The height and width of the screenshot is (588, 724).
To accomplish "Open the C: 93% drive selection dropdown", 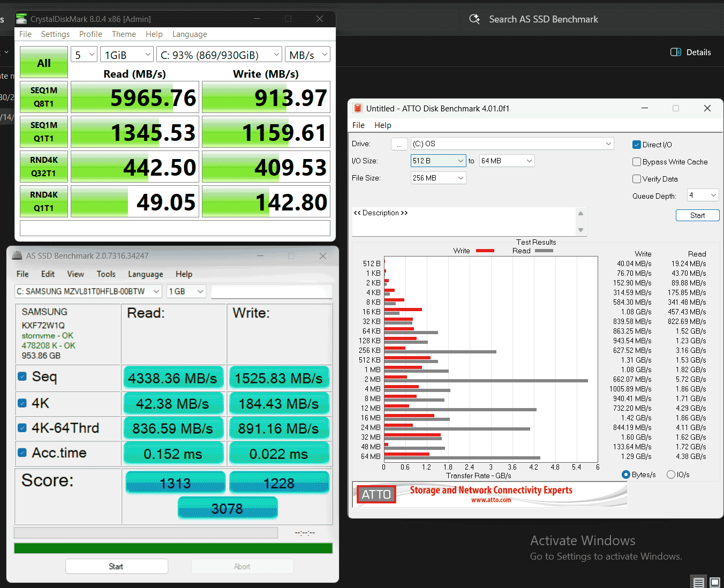I will click(220, 55).
